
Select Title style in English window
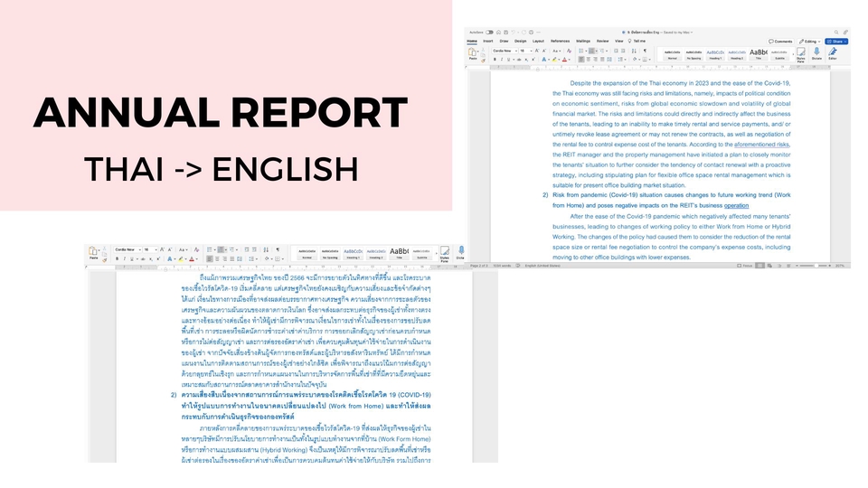(x=759, y=54)
